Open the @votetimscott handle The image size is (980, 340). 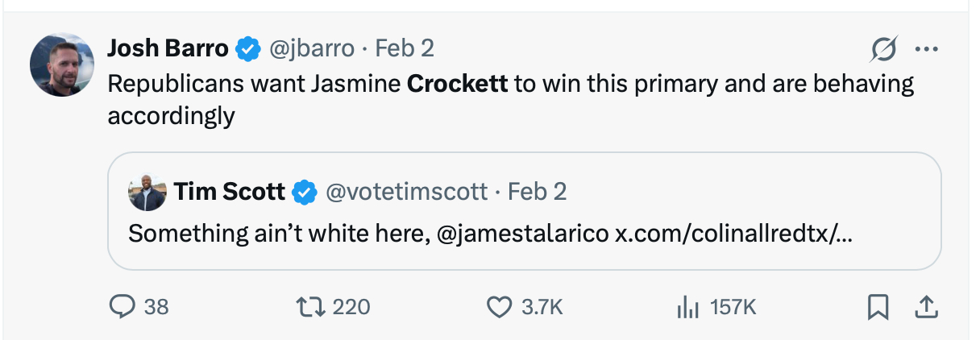[406, 192]
